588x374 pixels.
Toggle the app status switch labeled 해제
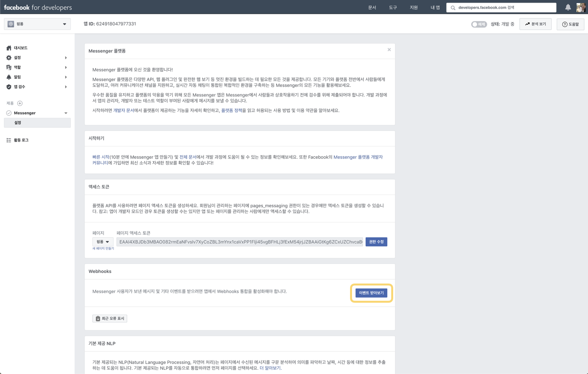click(x=479, y=24)
